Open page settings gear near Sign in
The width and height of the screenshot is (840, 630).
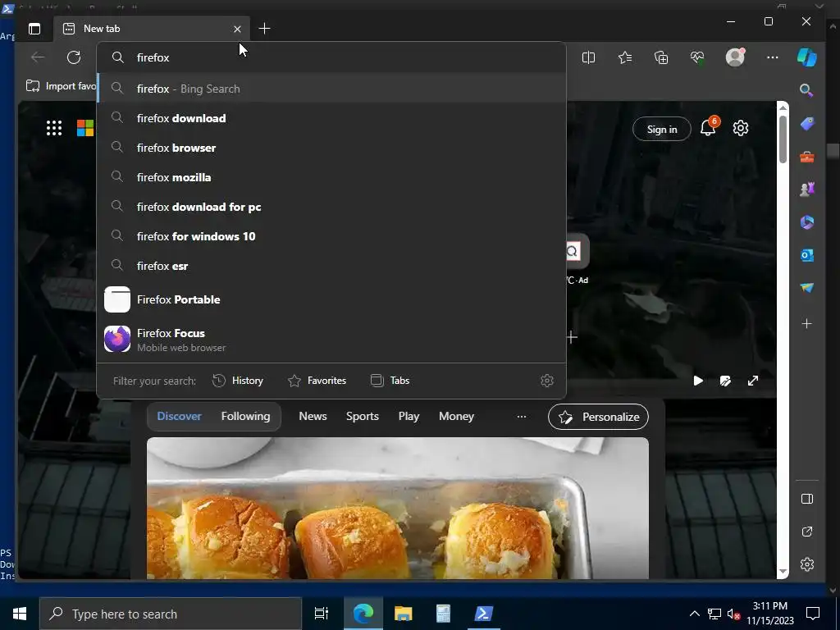coord(741,128)
